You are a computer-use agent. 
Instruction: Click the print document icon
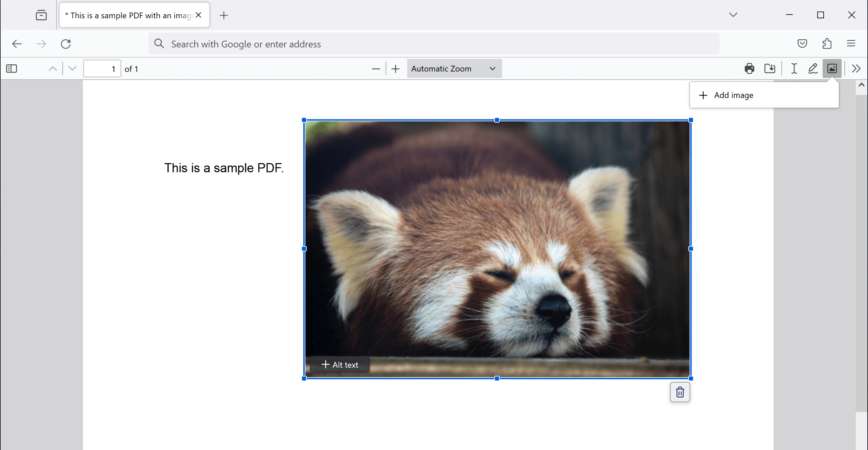749,69
